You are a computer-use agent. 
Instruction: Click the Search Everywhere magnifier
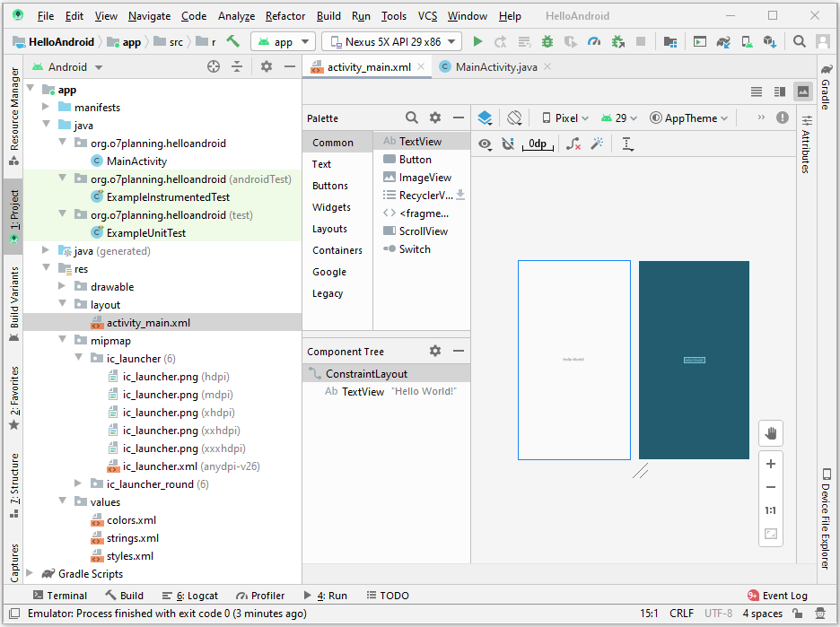coord(800,42)
